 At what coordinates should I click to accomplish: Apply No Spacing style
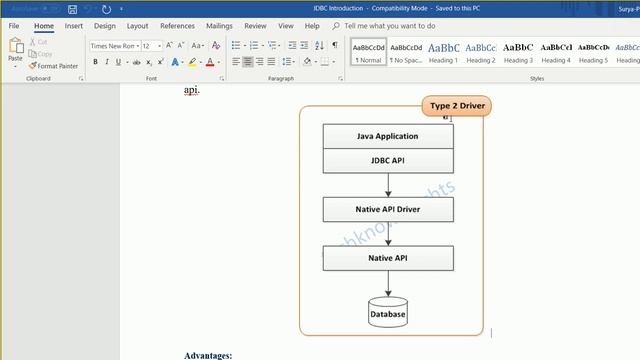pyautogui.click(x=406, y=52)
